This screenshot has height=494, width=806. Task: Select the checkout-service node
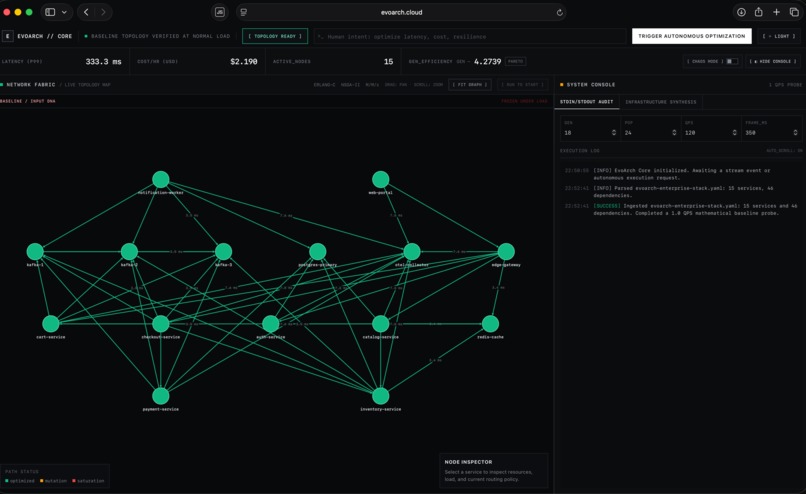point(161,324)
